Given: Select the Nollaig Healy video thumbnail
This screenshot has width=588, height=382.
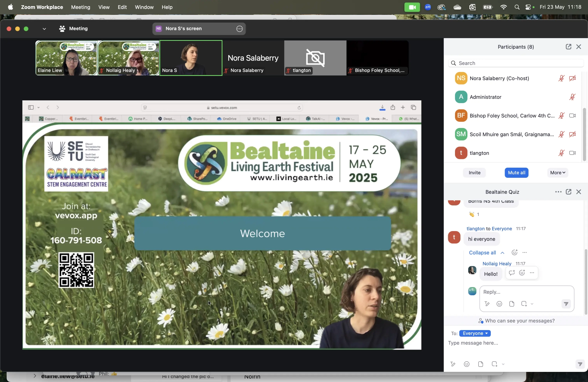Looking at the screenshot, I should tap(128, 58).
